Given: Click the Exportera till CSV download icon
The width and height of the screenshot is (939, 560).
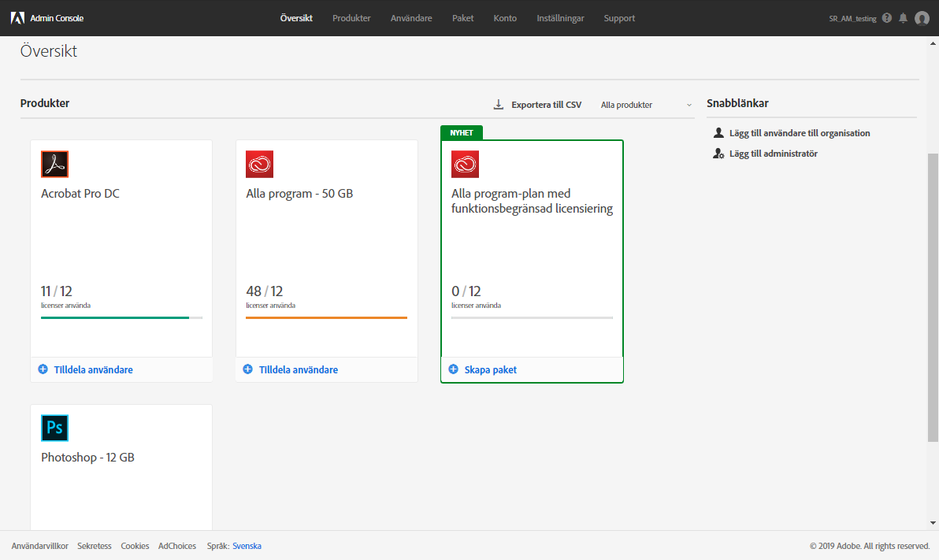Looking at the screenshot, I should pos(498,103).
